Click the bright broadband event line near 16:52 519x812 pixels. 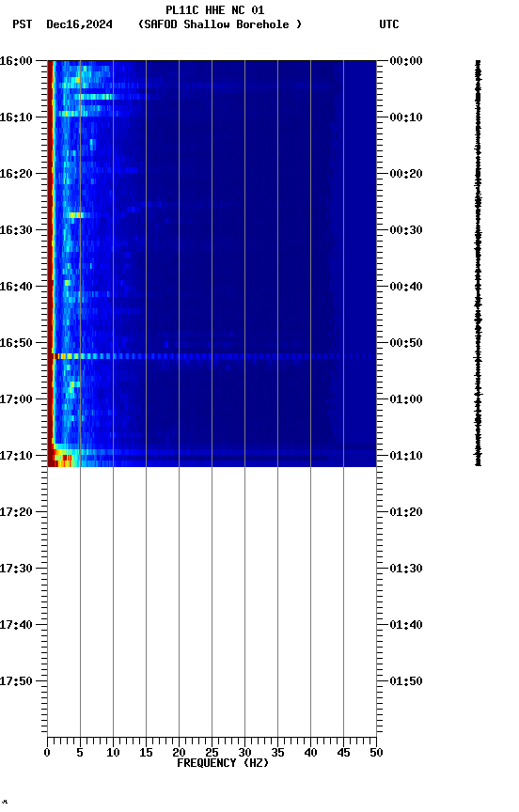pos(212,356)
